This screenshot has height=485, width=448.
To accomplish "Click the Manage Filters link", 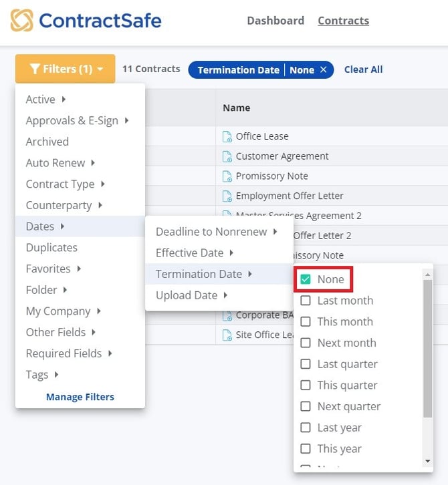I will coord(80,397).
